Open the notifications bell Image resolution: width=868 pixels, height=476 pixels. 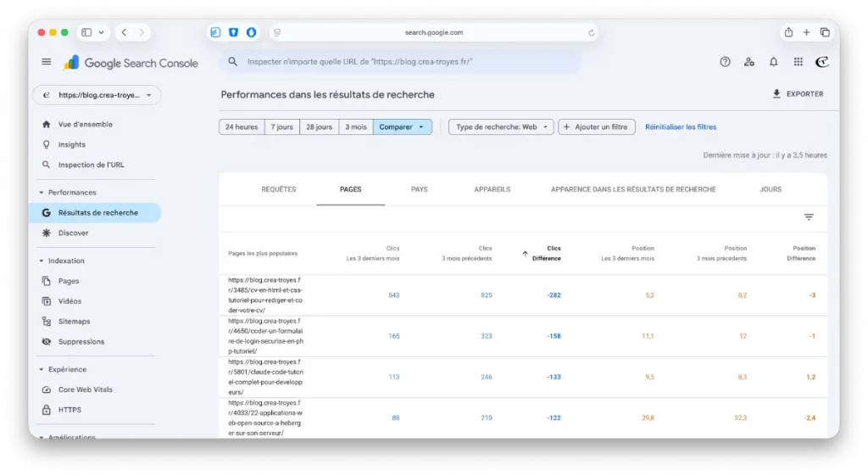773,62
